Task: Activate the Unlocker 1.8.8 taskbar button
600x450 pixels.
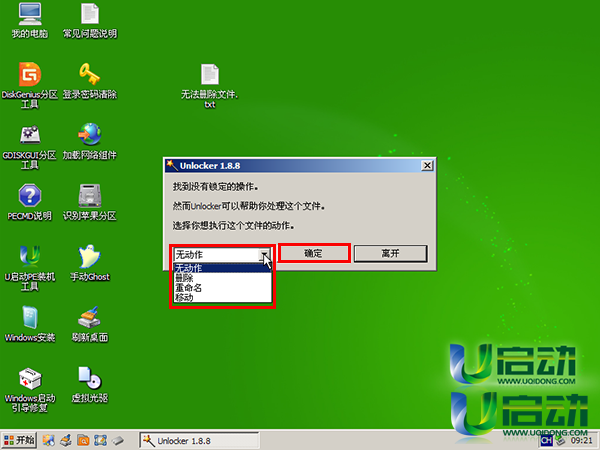Action: click(199, 441)
